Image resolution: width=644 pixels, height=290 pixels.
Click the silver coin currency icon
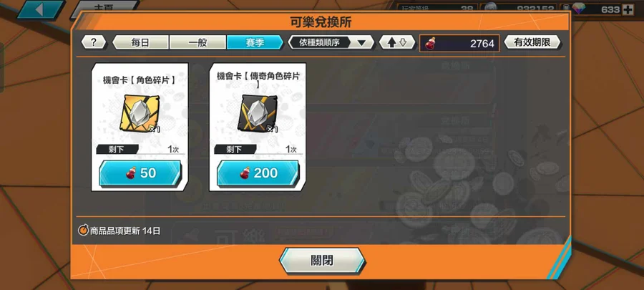click(490, 9)
